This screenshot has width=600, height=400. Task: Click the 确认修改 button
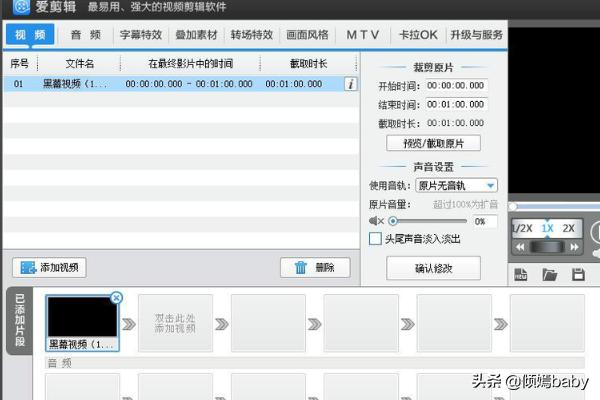(433, 268)
